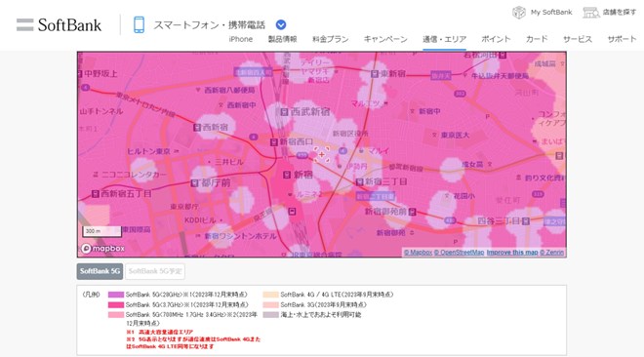
Task: Select the 通信・エリア menu item
Action: [x=444, y=39]
